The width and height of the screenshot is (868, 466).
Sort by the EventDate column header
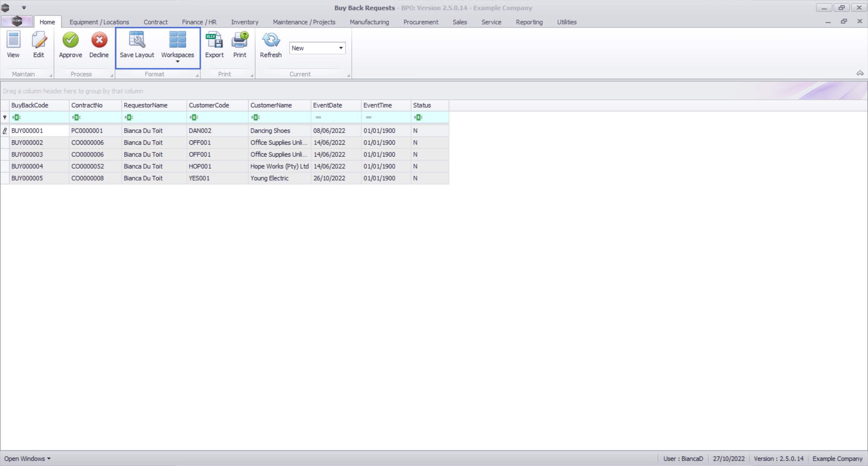(x=336, y=105)
